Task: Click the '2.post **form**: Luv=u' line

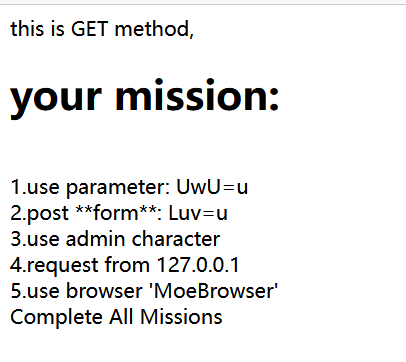Action: pyautogui.click(x=119, y=213)
